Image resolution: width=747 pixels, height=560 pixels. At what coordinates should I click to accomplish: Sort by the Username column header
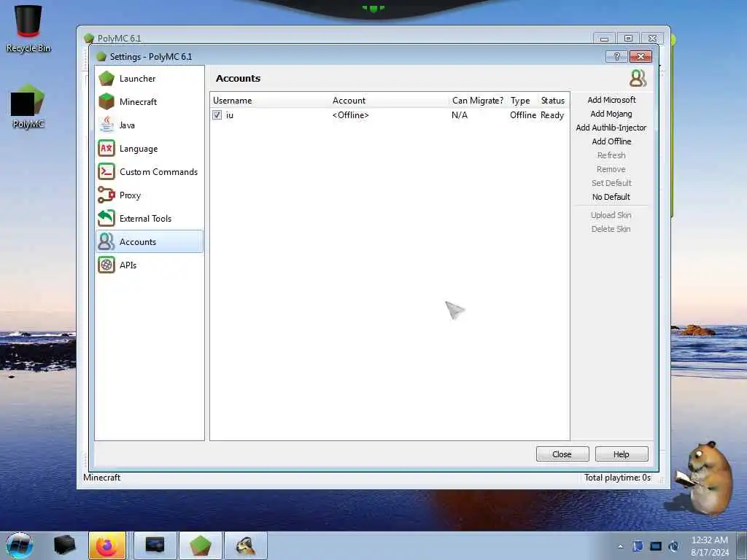pos(270,101)
